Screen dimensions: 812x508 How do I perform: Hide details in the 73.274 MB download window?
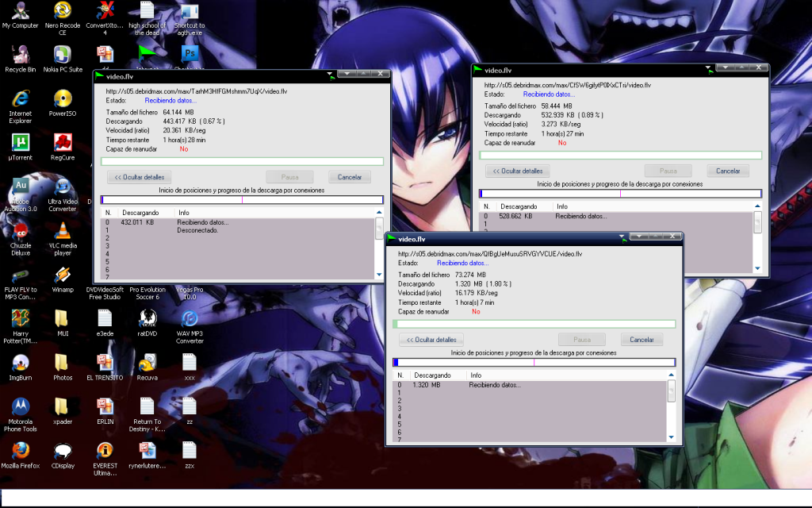click(x=431, y=340)
